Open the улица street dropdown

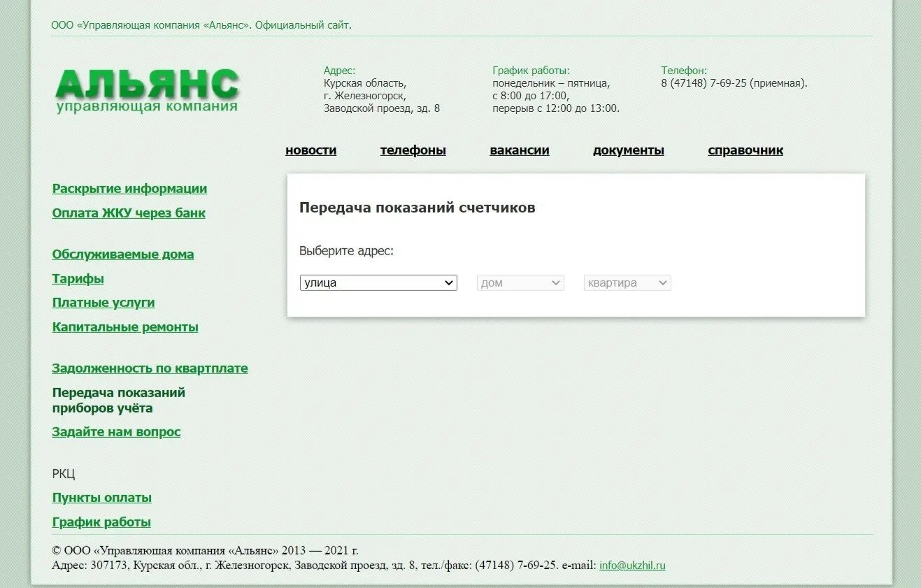[x=378, y=282]
